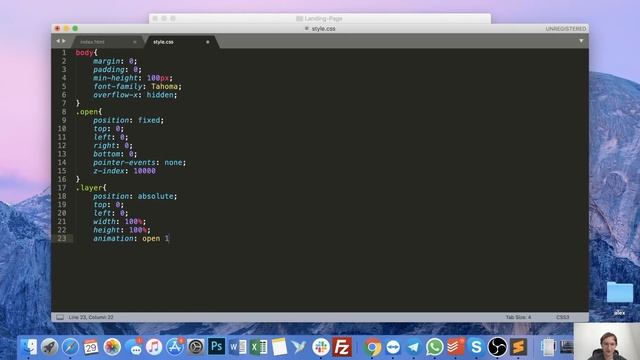Open CSS3 syntax selector in status bar
This screenshot has height=360, width=640.
pyautogui.click(x=562, y=317)
